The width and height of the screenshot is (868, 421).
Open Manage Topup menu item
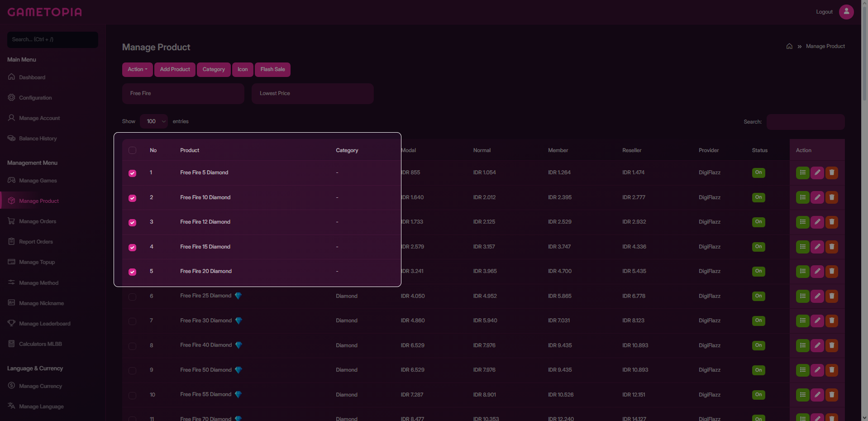pos(37,262)
